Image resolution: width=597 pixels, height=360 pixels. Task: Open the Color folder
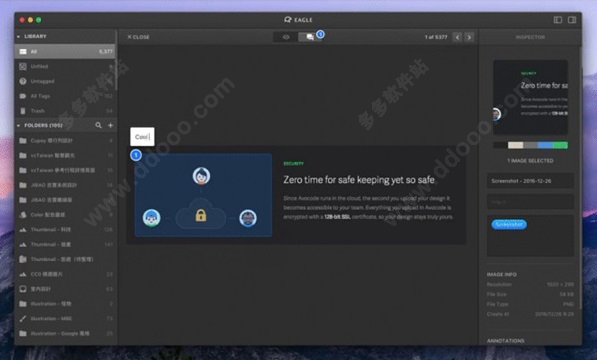[65, 215]
